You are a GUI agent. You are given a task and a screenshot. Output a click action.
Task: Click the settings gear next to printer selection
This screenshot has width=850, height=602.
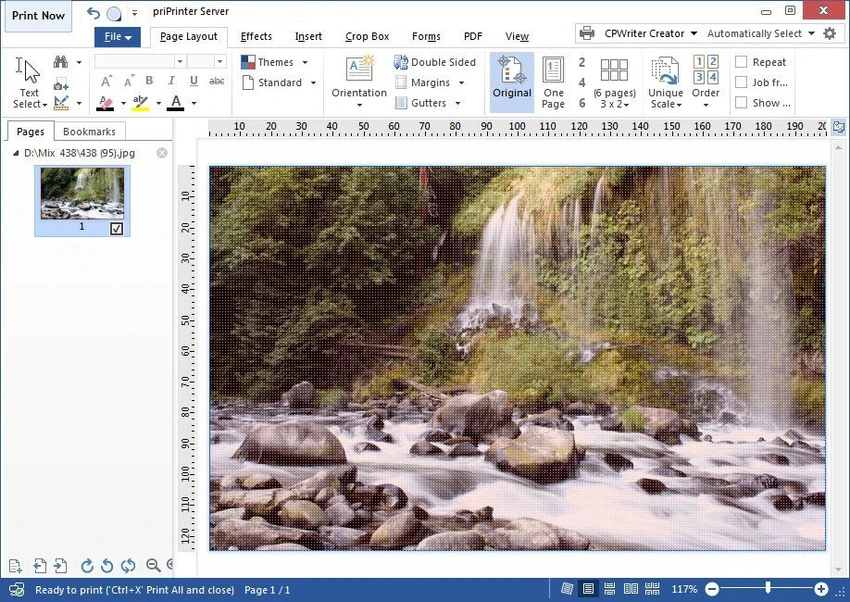click(x=829, y=34)
